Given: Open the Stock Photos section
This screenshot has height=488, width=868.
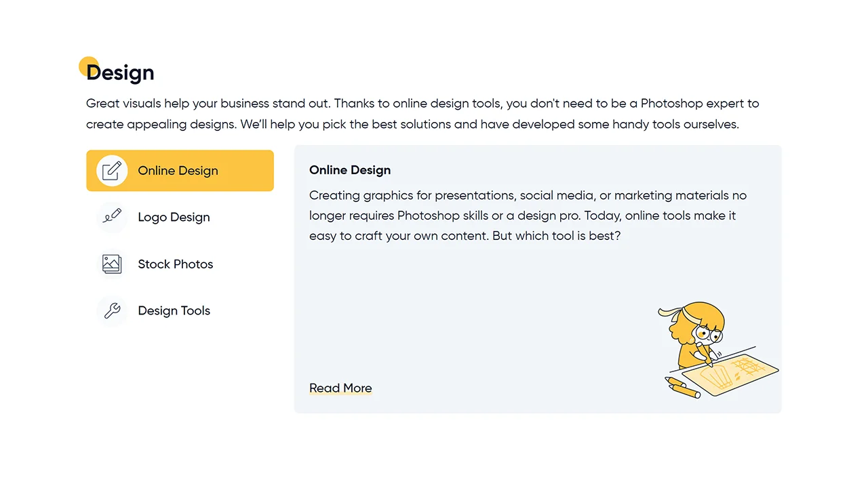Looking at the screenshot, I should (x=175, y=264).
